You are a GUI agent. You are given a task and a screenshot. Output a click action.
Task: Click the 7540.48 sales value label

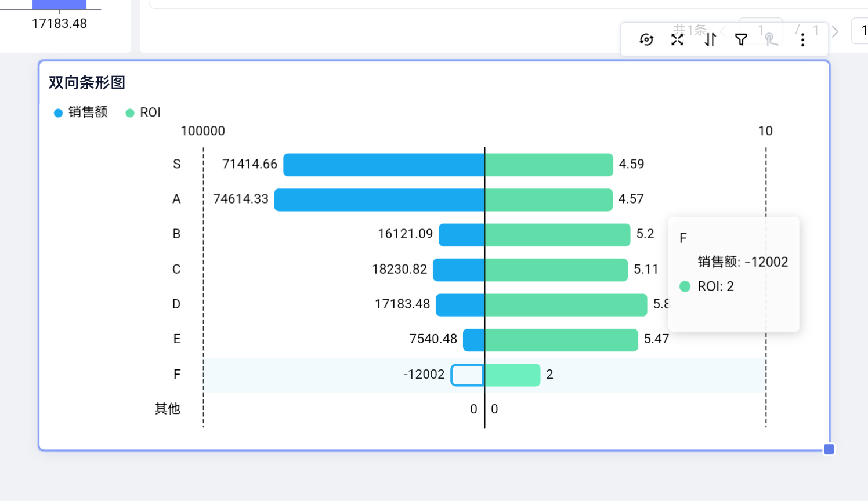pyautogui.click(x=433, y=339)
